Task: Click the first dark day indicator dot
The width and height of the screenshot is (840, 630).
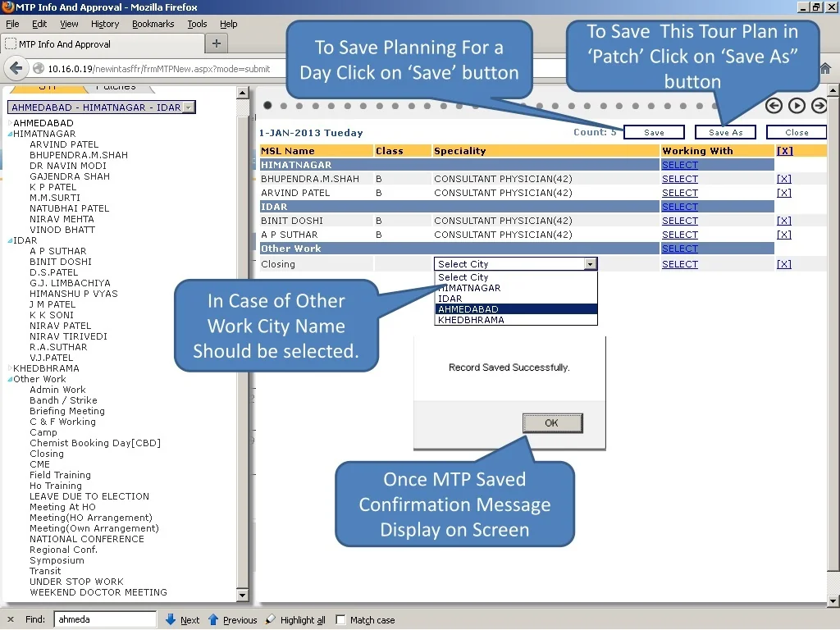Action: coord(268,105)
